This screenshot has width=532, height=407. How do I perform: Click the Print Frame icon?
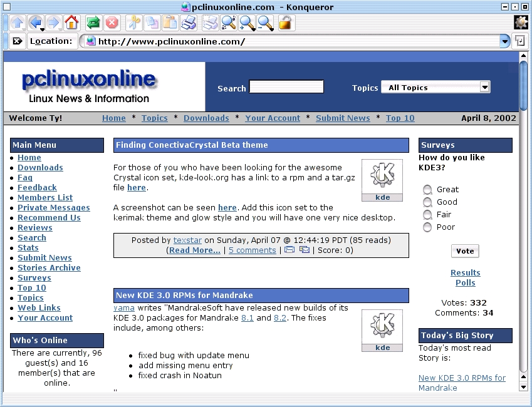pyautogui.click(x=210, y=23)
